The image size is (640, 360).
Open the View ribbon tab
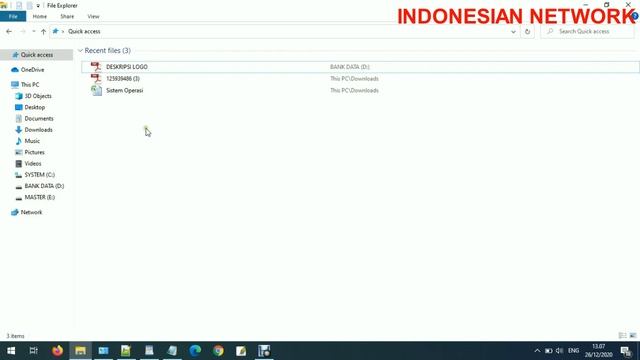click(x=93, y=16)
